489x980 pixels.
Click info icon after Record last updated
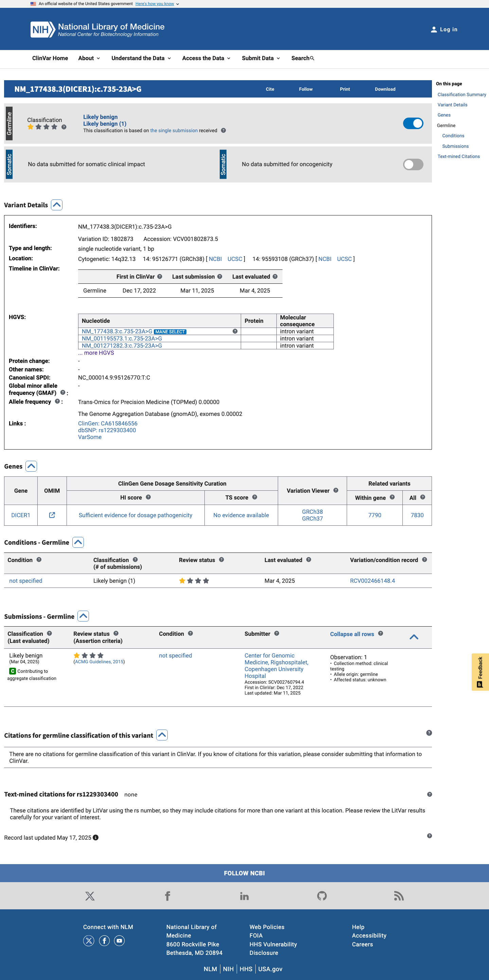click(96, 837)
